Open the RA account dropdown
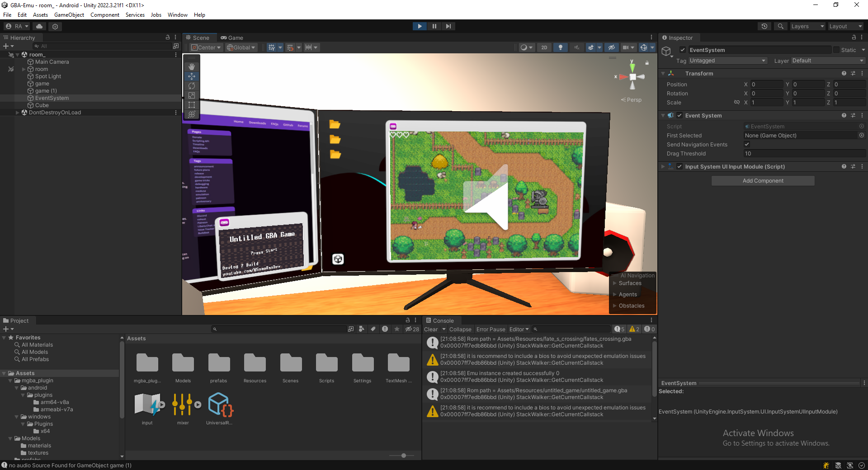The image size is (868, 470). pyautogui.click(x=17, y=26)
